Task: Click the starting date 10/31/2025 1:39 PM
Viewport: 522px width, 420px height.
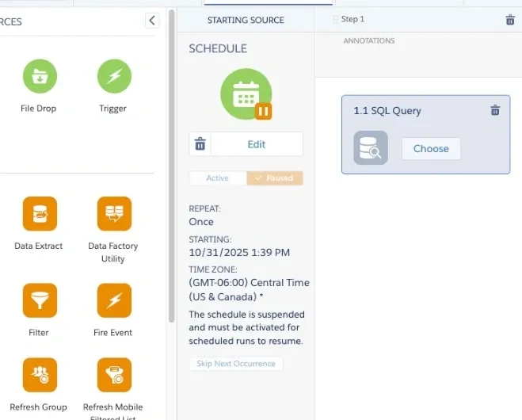Action: (x=239, y=253)
